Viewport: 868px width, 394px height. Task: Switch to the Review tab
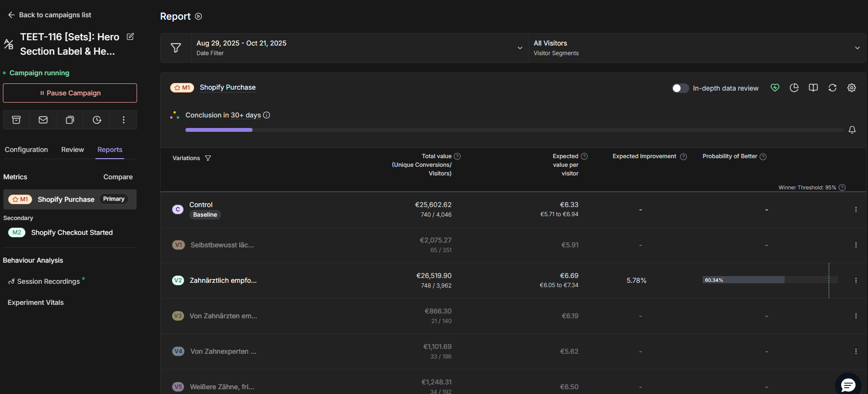pyautogui.click(x=72, y=150)
